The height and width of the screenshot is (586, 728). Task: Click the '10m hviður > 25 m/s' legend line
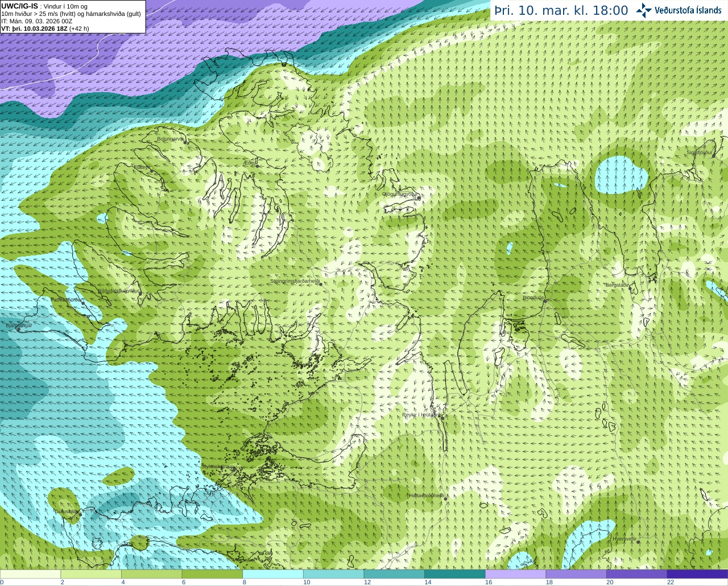click(x=71, y=14)
